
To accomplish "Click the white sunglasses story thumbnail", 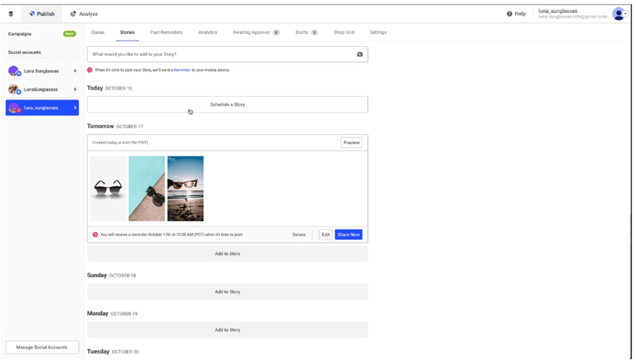I will (x=107, y=188).
